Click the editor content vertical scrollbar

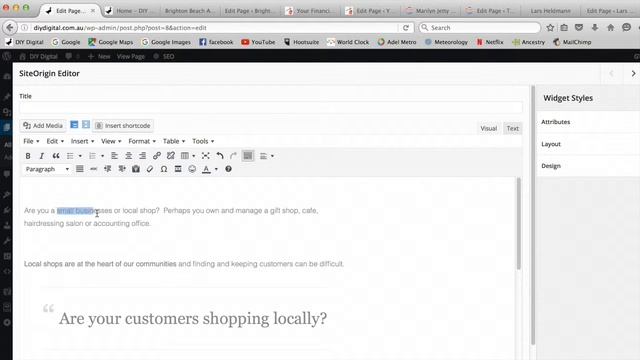coord(519,224)
